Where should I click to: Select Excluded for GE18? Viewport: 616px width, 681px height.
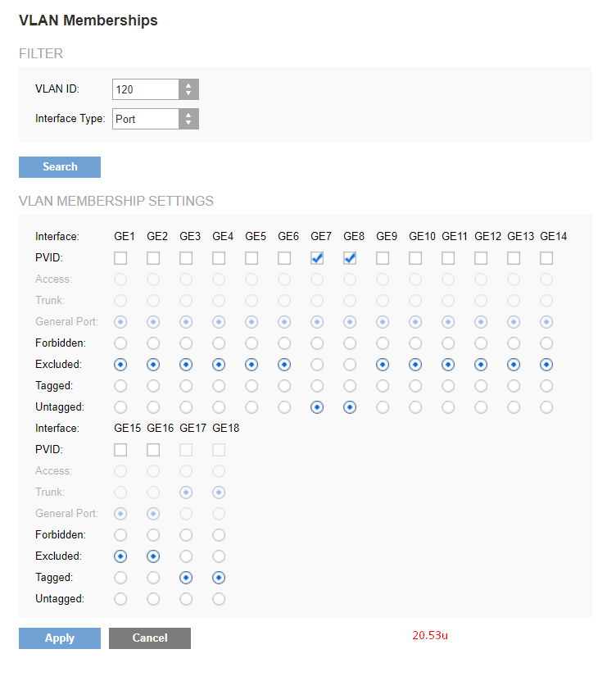tap(219, 556)
